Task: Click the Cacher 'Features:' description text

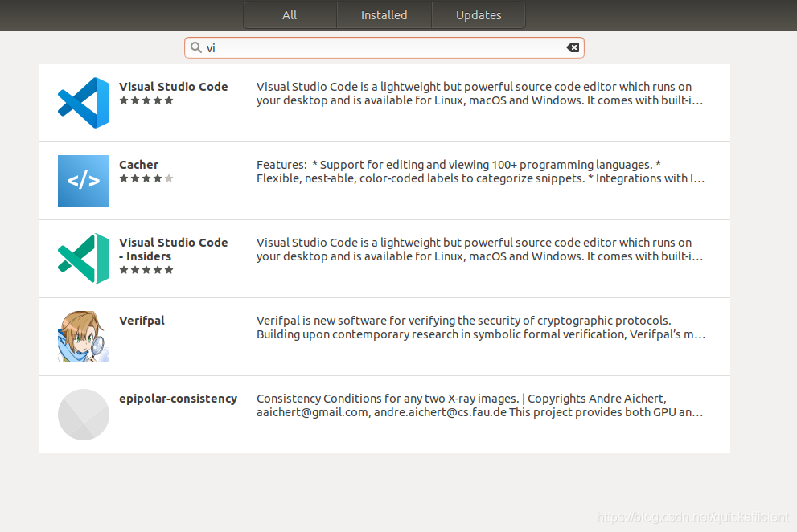Action: [480, 172]
